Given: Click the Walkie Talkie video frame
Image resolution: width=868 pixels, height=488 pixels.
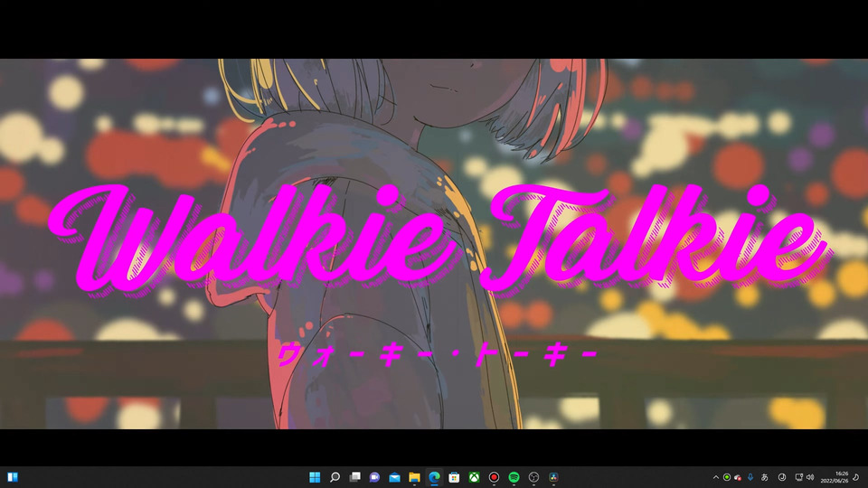Looking at the screenshot, I should click(x=434, y=243).
